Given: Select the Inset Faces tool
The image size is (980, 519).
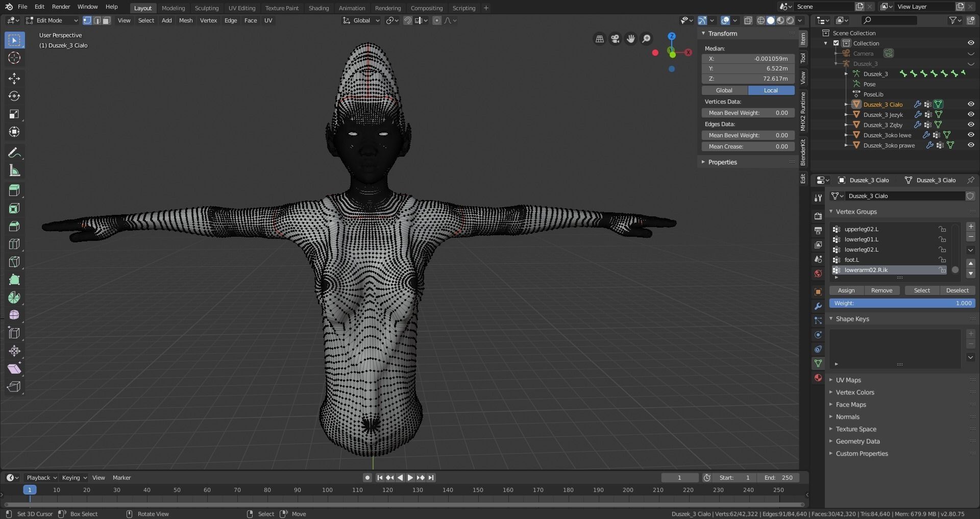Looking at the screenshot, I should pos(14,208).
